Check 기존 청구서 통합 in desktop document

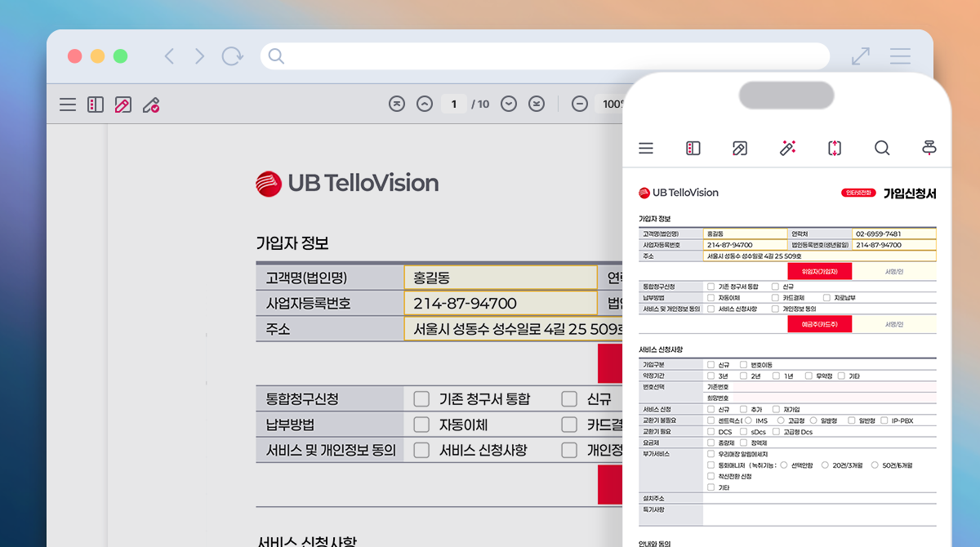point(421,399)
